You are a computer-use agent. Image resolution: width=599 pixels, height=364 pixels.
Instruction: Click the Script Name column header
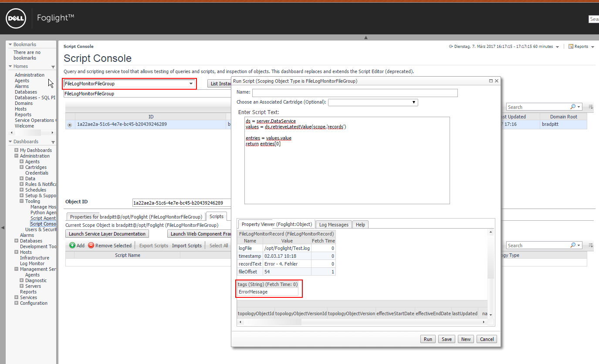[127, 255]
